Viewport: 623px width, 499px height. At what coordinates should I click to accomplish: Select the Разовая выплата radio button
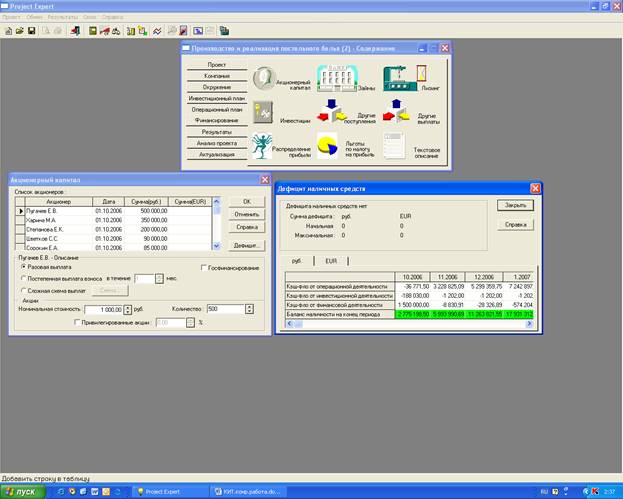(22, 268)
